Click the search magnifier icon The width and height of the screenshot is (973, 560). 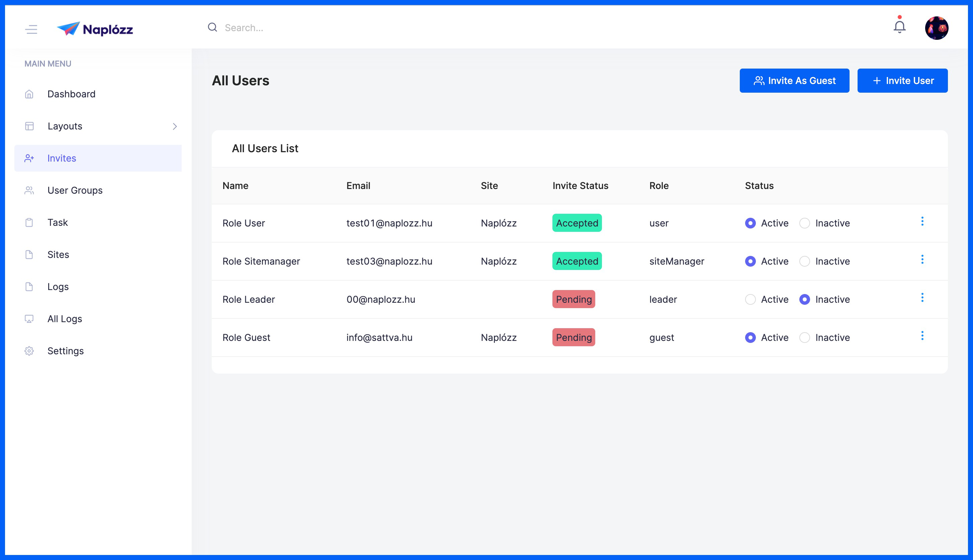(212, 27)
